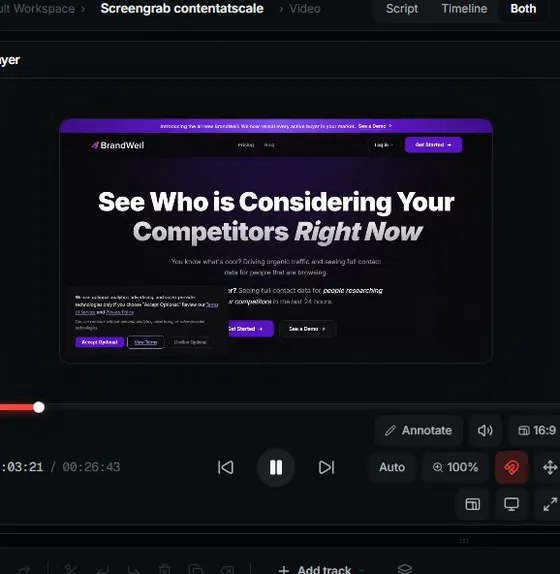
Task: Expand player to fullscreen
Action: coord(549,504)
